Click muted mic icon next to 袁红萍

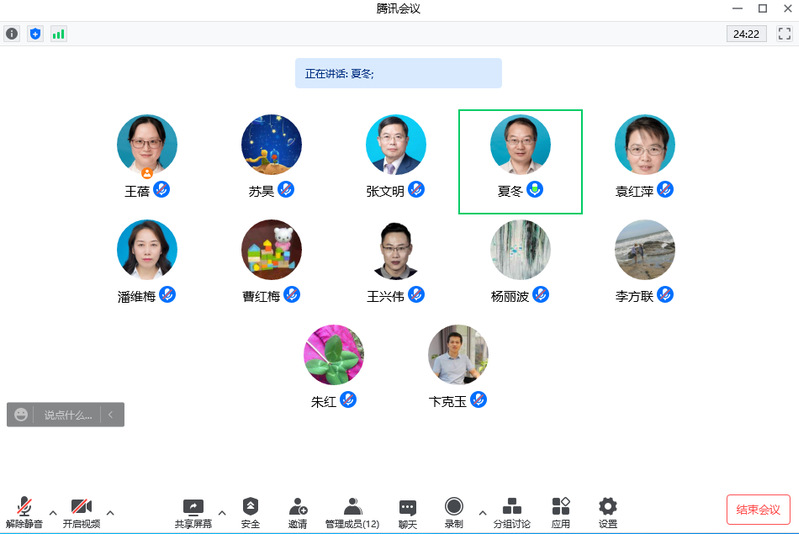pyautogui.click(x=665, y=190)
